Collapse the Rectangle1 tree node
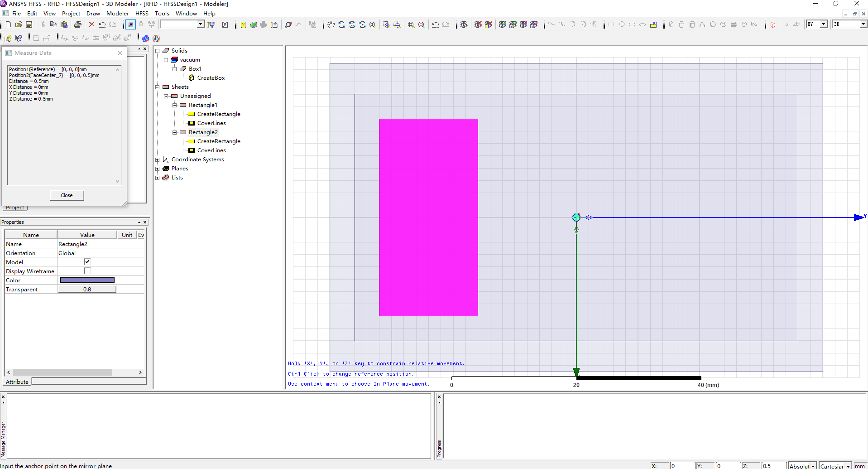The width and height of the screenshot is (868, 469). point(175,105)
